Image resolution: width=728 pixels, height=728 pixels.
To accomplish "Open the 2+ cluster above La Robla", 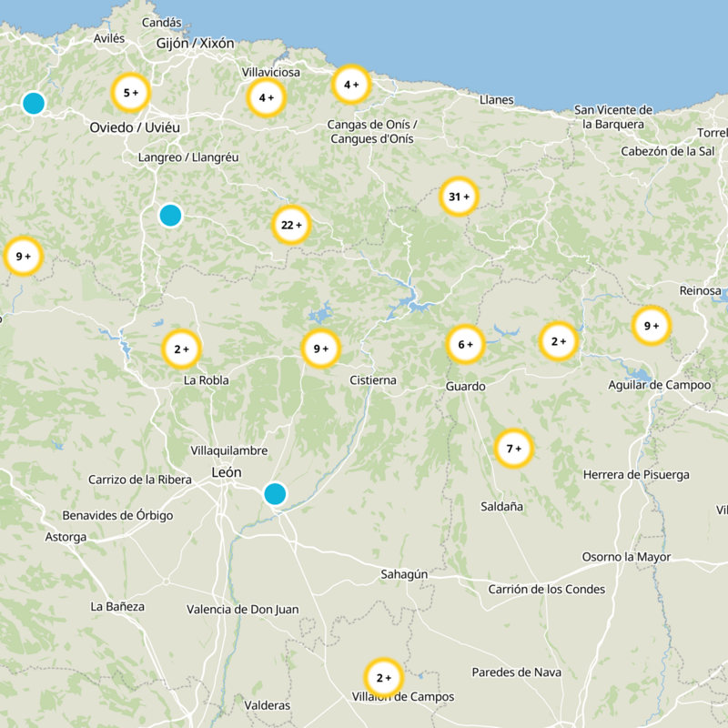I will [181, 349].
